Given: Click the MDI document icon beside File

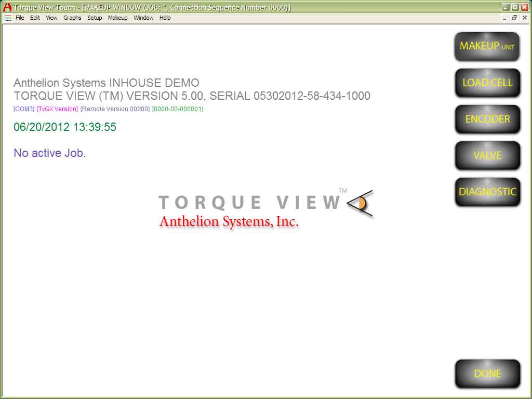Looking at the screenshot, I should click(x=8, y=18).
